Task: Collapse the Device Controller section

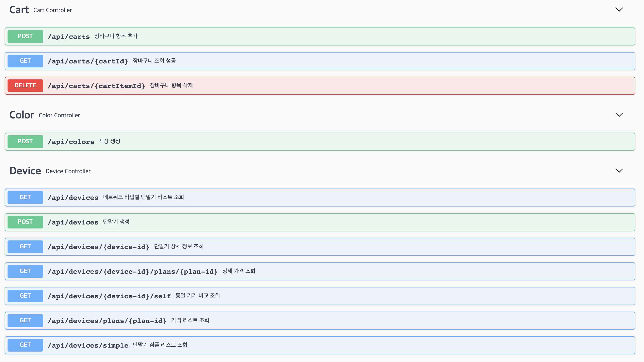Action: (619, 171)
